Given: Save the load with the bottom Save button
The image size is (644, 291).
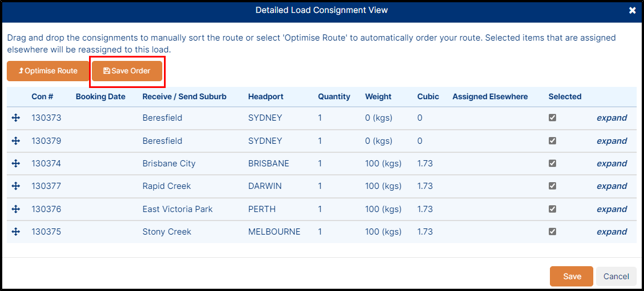Looking at the screenshot, I should [x=572, y=276].
